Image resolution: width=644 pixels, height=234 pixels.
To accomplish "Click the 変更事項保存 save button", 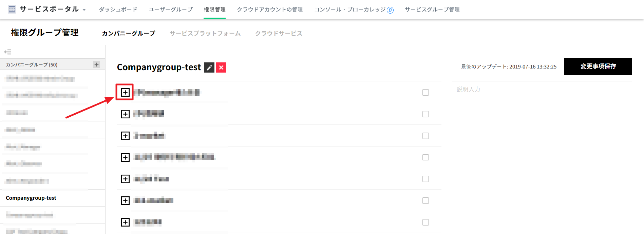I will (598, 66).
